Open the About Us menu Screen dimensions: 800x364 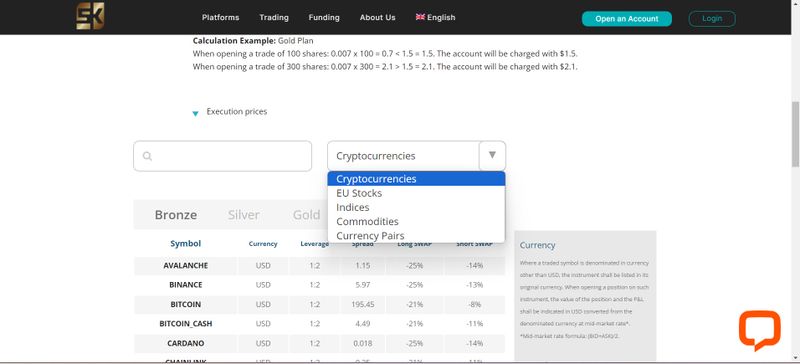coord(378,17)
